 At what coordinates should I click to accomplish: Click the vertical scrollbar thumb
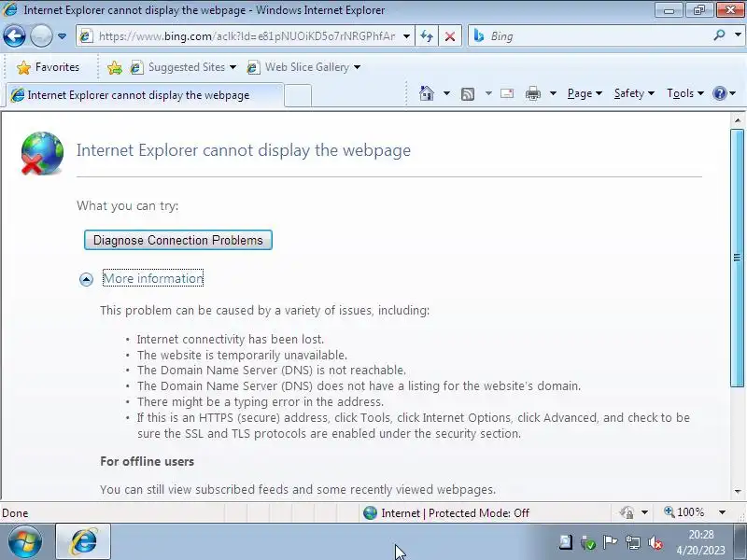click(x=737, y=258)
